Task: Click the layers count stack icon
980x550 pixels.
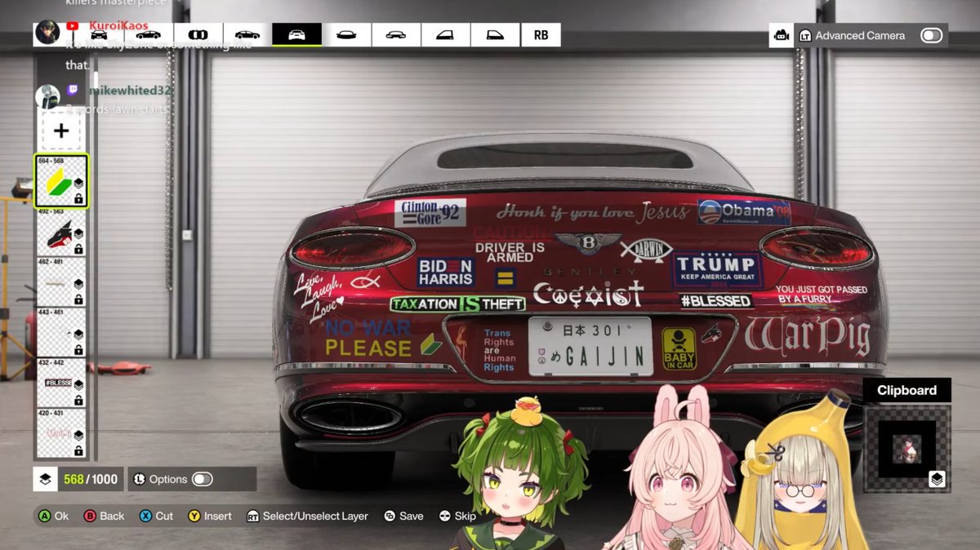Action: 46,479
